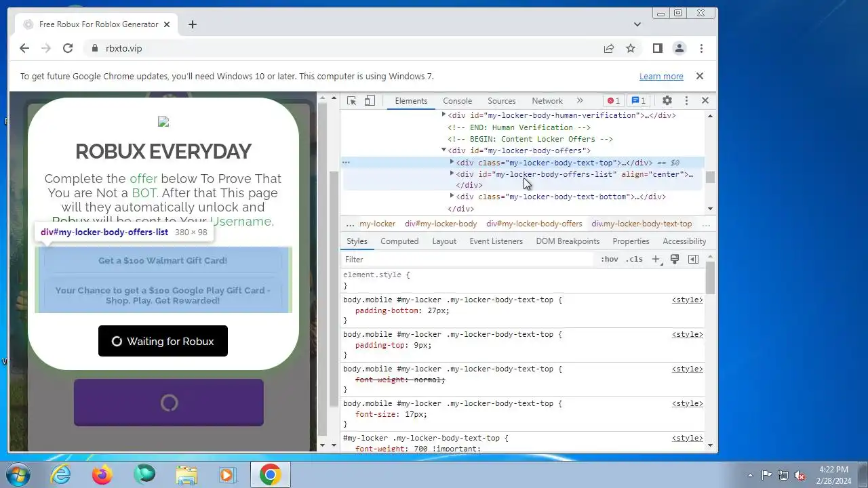Open the blue issues count badge

(638, 100)
